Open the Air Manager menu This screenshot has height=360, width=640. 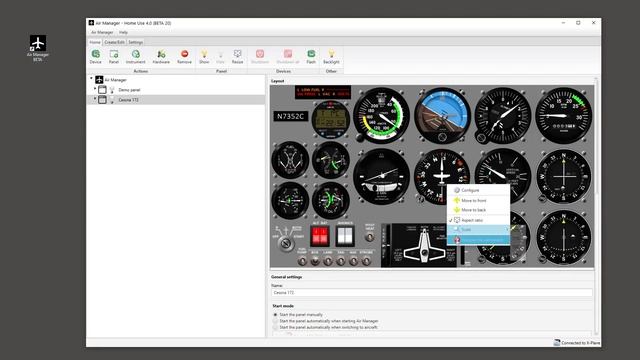tap(102, 32)
